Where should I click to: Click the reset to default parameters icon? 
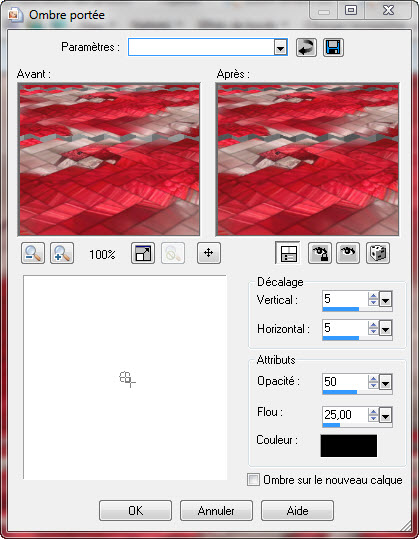coord(306,47)
